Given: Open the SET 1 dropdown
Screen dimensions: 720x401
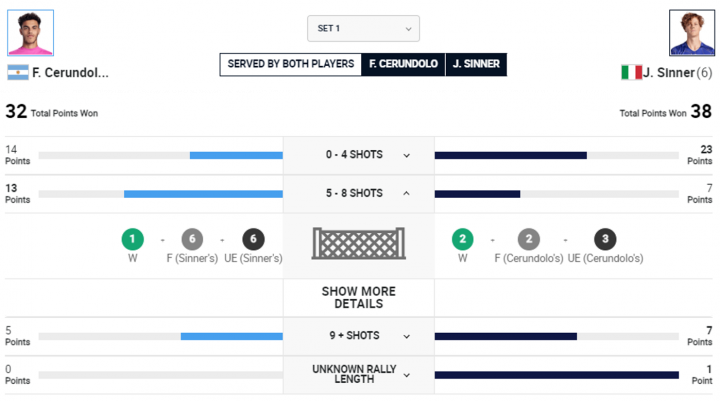Looking at the screenshot, I should (363, 28).
